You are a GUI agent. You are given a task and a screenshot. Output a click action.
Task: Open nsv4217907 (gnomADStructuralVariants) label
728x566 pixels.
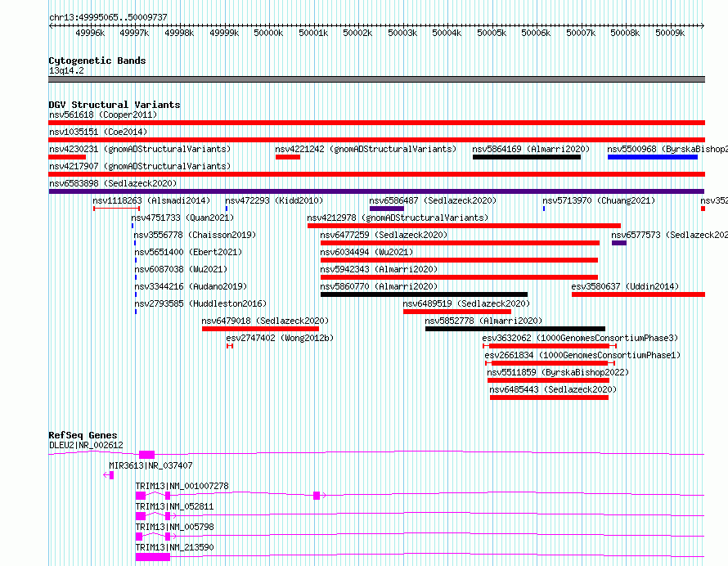click(x=140, y=166)
